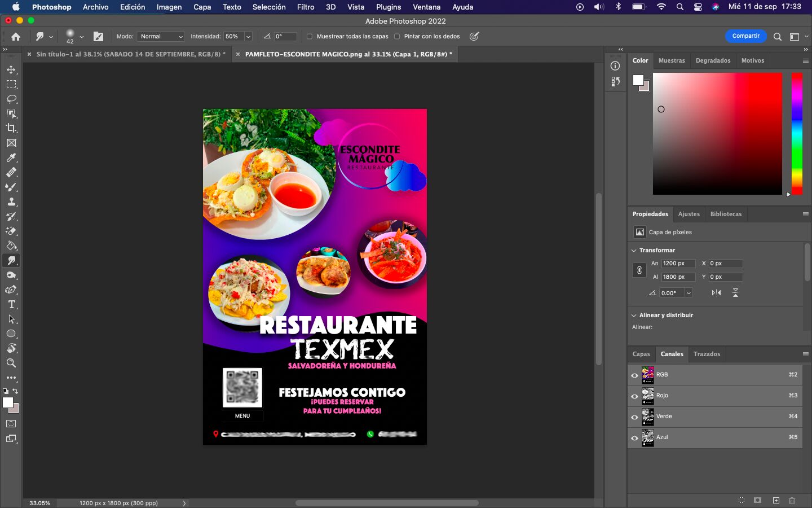The image size is (812, 508).
Task: Open the Filtro menu
Action: (x=305, y=7)
